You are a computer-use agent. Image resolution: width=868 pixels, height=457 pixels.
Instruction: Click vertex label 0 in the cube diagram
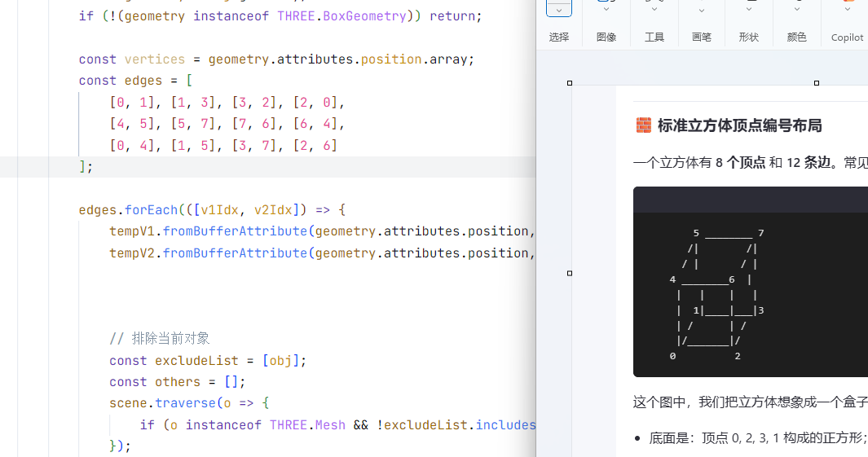point(672,356)
